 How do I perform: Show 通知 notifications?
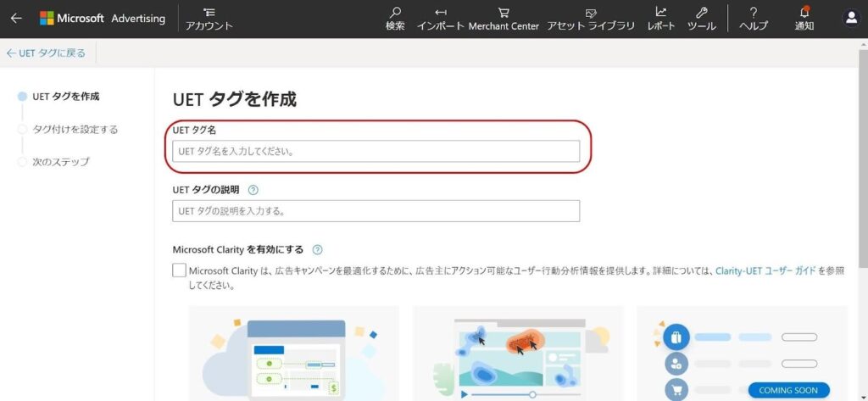(x=804, y=19)
